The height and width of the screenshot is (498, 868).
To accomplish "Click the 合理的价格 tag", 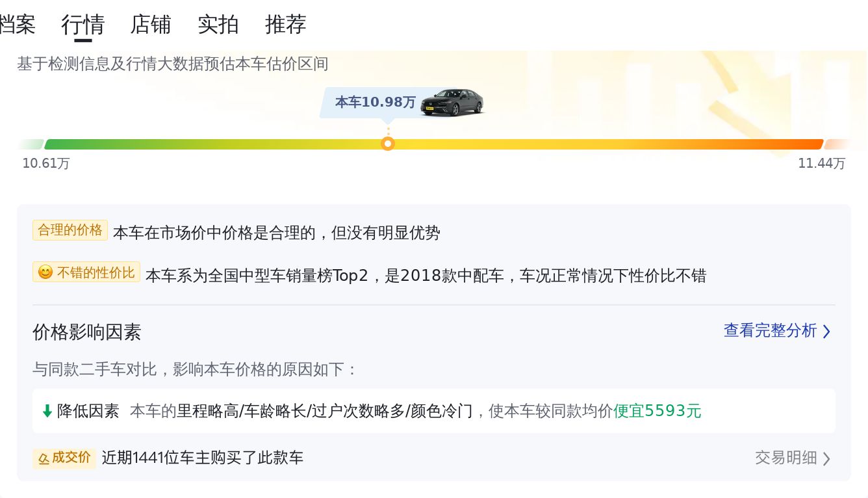I will point(70,230).
